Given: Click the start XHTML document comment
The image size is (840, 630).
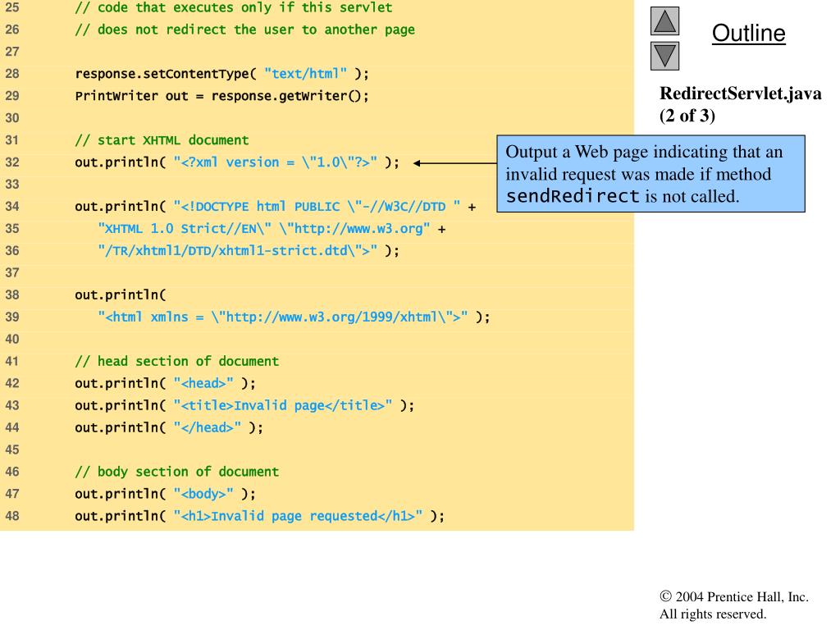Looking at the screenshot, I should 162,140.
